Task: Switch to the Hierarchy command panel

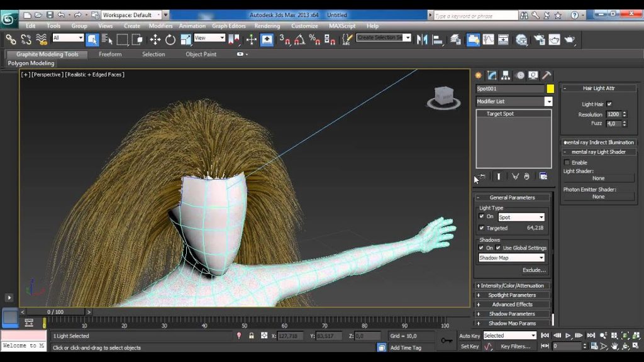Action: [x=506, y=75]
